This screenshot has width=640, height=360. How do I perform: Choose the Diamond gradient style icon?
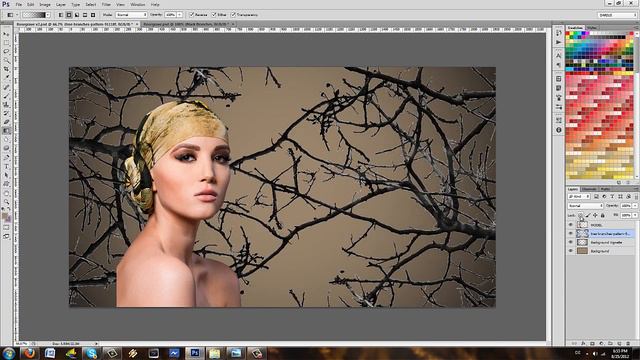93,15
